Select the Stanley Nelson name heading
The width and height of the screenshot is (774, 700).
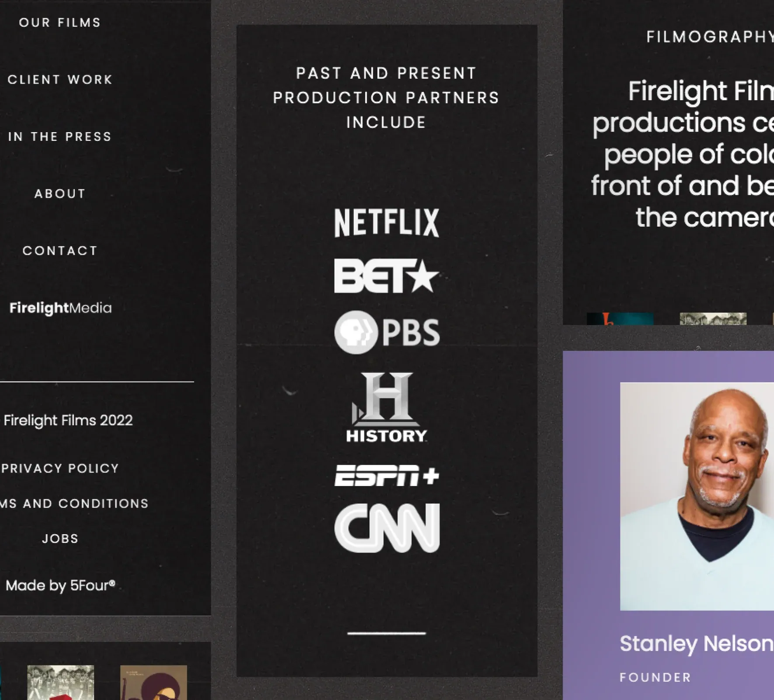(x=697, y=644)
